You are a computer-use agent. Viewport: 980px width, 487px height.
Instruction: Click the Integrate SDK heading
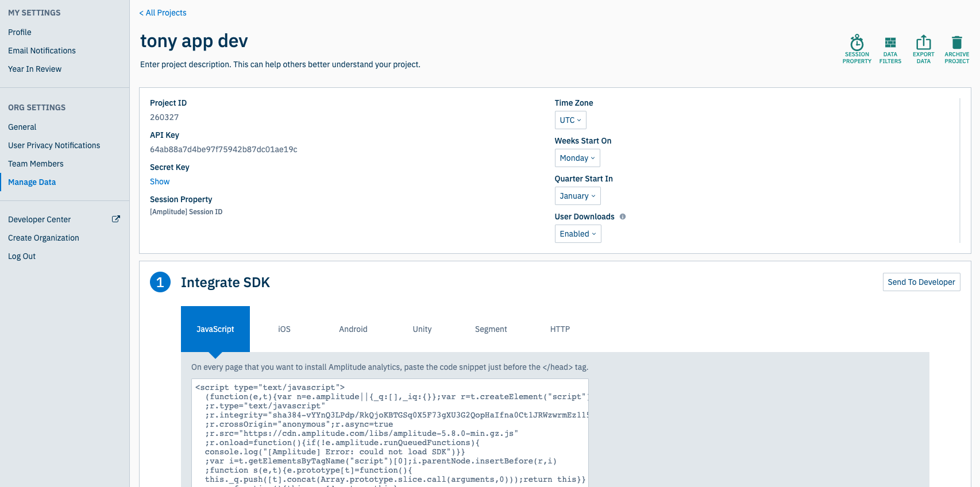225,283
